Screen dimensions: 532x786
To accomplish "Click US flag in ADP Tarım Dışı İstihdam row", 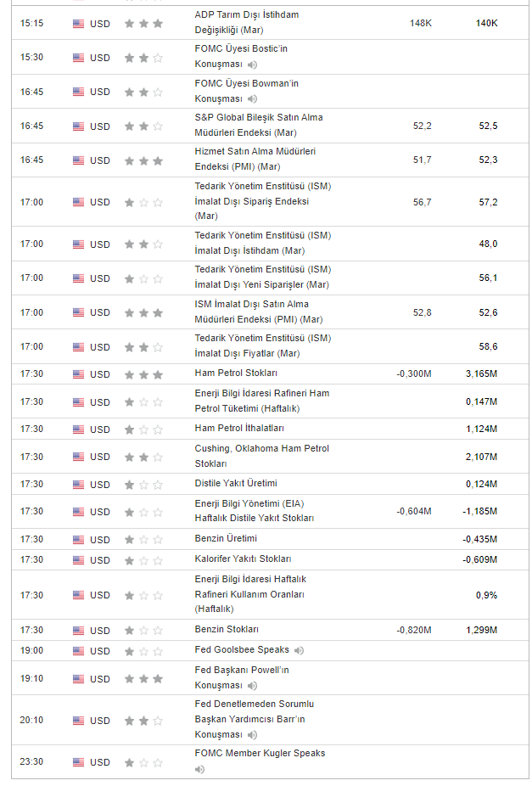I will click(x=78, y=23).
